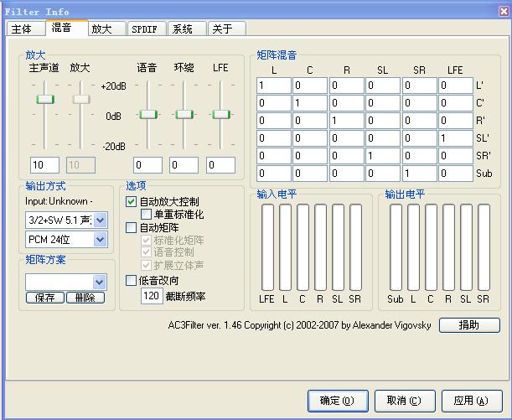Click the 环绕 slider handle
This screenshot has height=420, width=512.
pyautogui.click(x=184, y=114)
